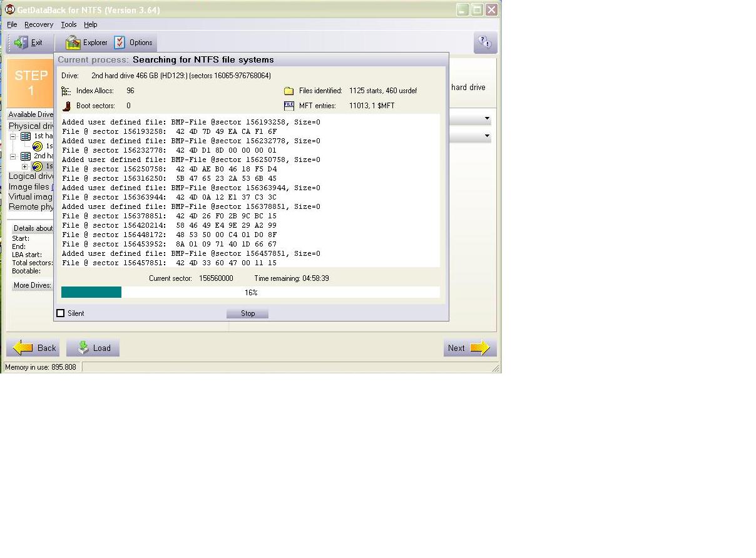Image resolution: width=756 pixels, height=558 pixels.
Task: Click the More Drives label
Action: [x=33, y=285]
